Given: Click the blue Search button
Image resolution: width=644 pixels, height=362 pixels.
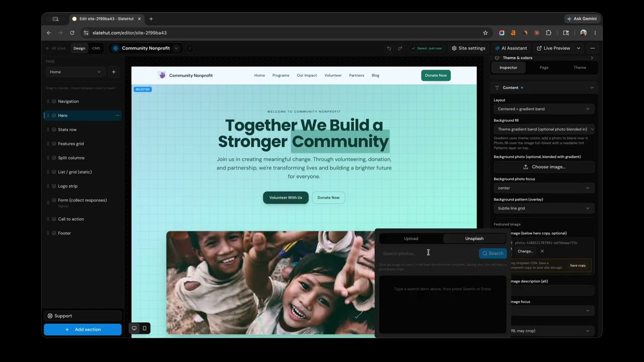Looking at the screenshot, I should point(493,253).
